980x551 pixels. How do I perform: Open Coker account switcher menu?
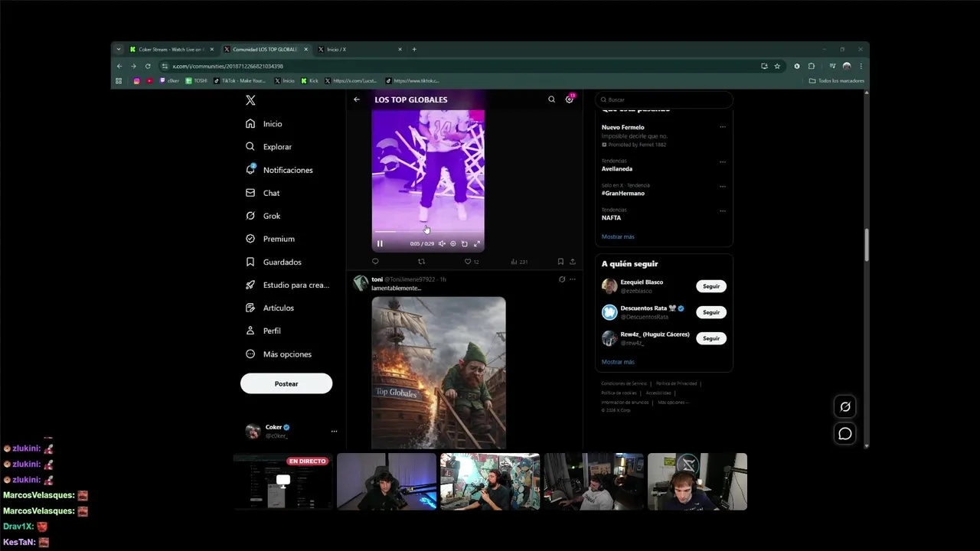(291, 431)
